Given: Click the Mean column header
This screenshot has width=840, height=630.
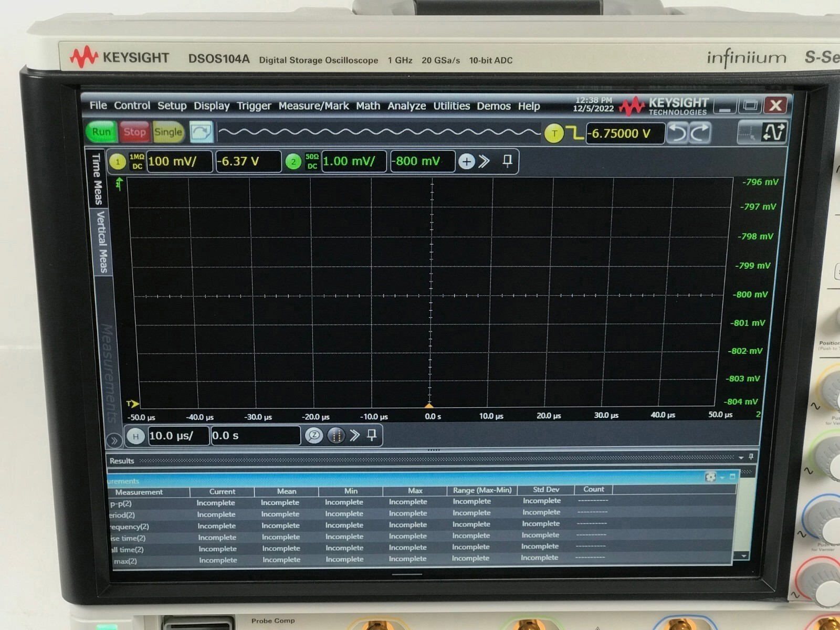Looking at the screenshot, I should (287, 491).
